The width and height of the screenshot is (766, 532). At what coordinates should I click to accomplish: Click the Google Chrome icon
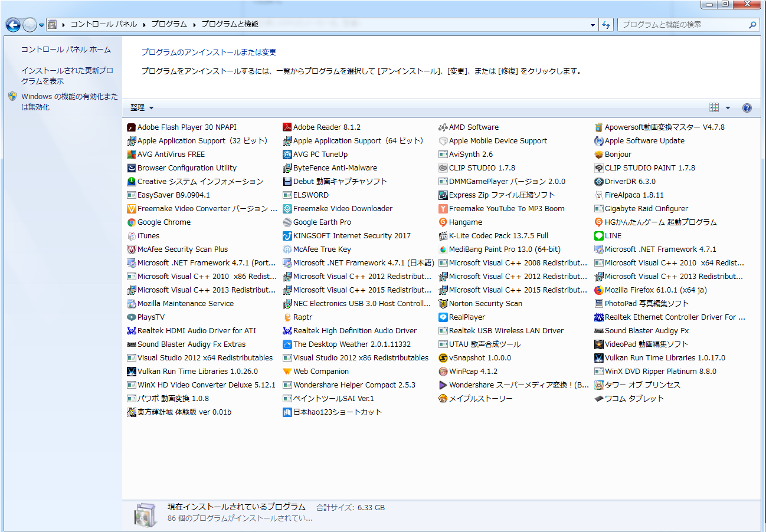point(132,222)
